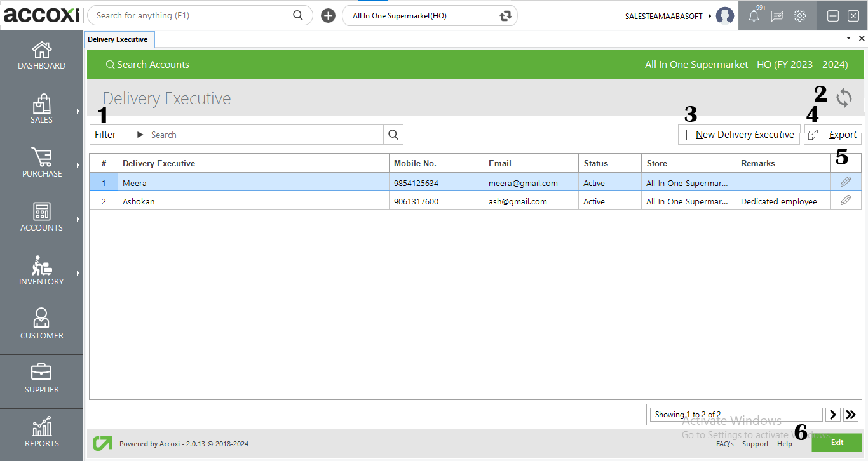Click the edit pencil icon for Meera
This screenshot has width=868, height=461.
pos(845,182)
